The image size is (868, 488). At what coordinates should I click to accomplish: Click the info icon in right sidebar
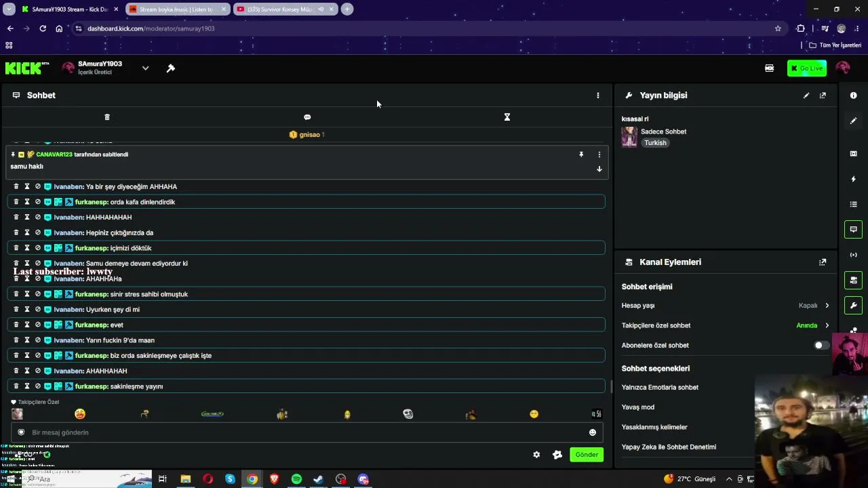[x=853, y=96]
